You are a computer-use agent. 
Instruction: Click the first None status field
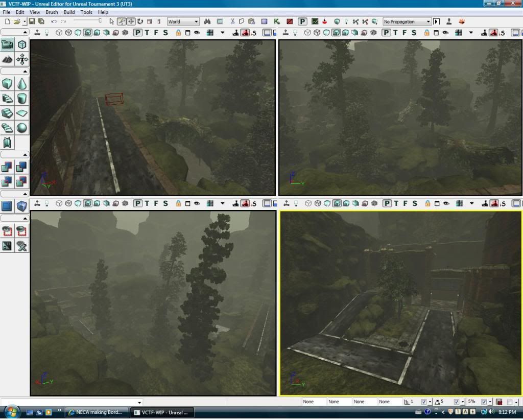tap(314, 402)
